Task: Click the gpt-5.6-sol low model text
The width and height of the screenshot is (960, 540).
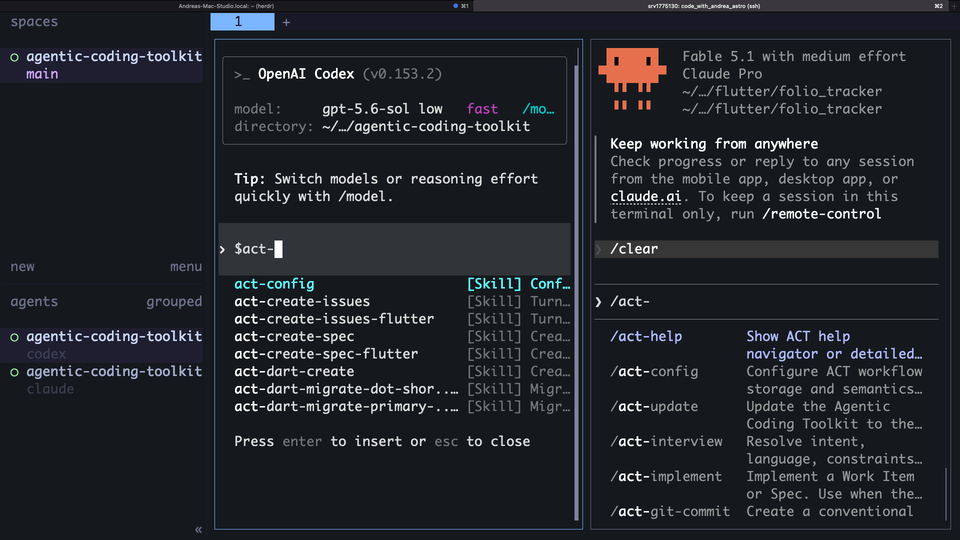Action: click(382, 109)
